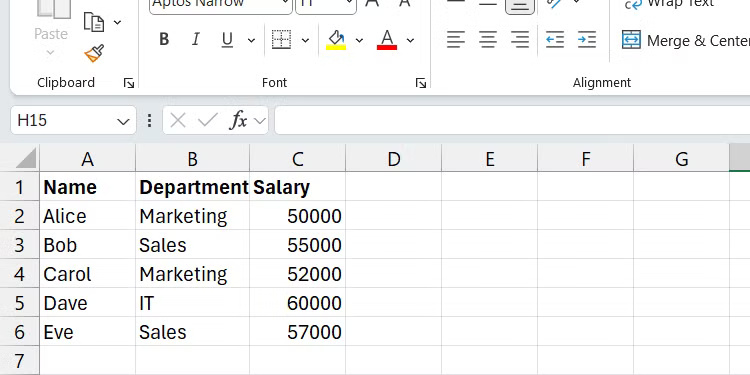Toggle Italic formatting

195,40
